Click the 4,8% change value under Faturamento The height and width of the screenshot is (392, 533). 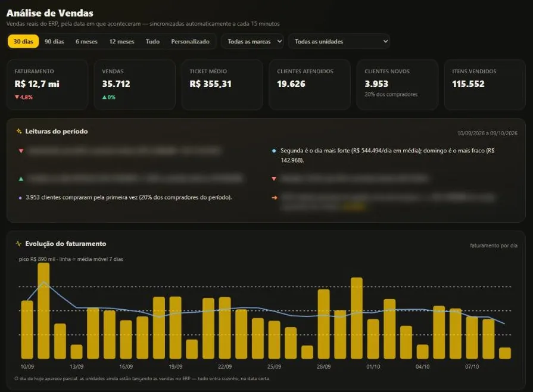coord(26,97)
